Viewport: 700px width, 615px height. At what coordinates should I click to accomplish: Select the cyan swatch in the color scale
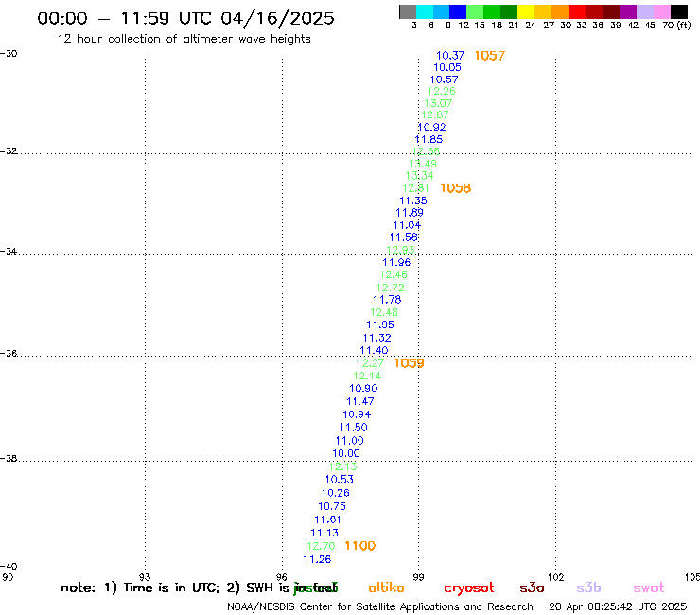coord(425,11)
